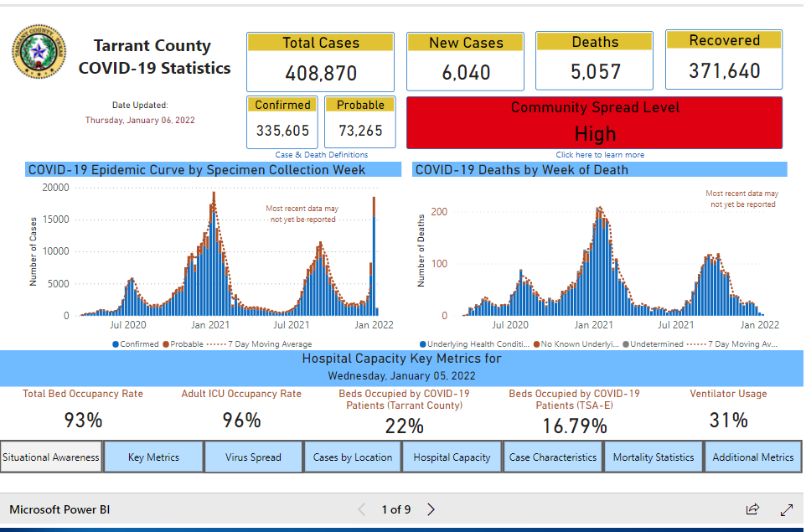Click the Wednesday, January 05, 2022 date
Image resolution: width=806 pixels, height=532 pixels.
coord(401,375)
